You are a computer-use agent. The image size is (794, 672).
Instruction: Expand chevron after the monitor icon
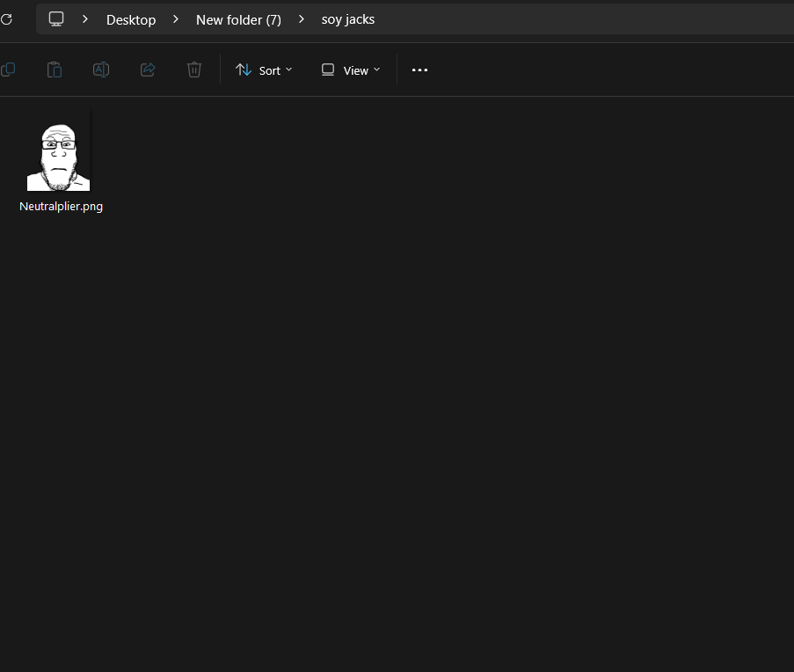85,19
